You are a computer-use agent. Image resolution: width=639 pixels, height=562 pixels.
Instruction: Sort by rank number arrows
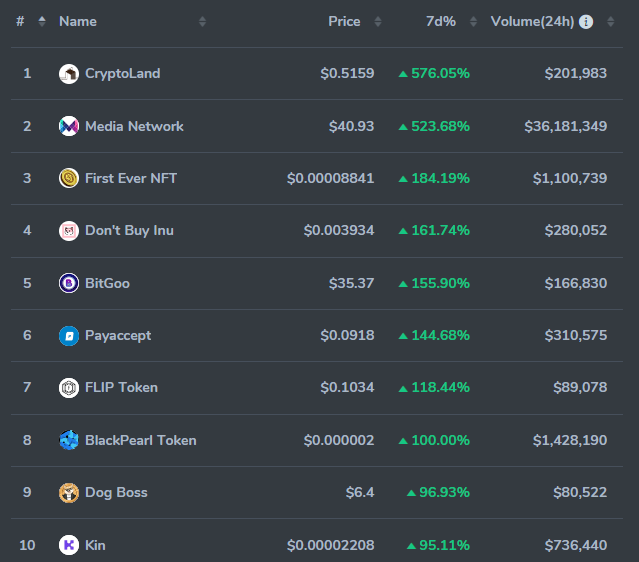pos(42,21)
